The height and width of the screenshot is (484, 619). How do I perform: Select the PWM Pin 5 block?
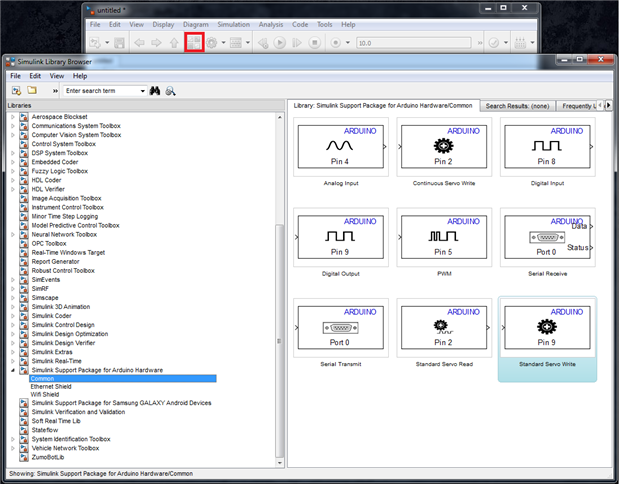pos(442,237)
